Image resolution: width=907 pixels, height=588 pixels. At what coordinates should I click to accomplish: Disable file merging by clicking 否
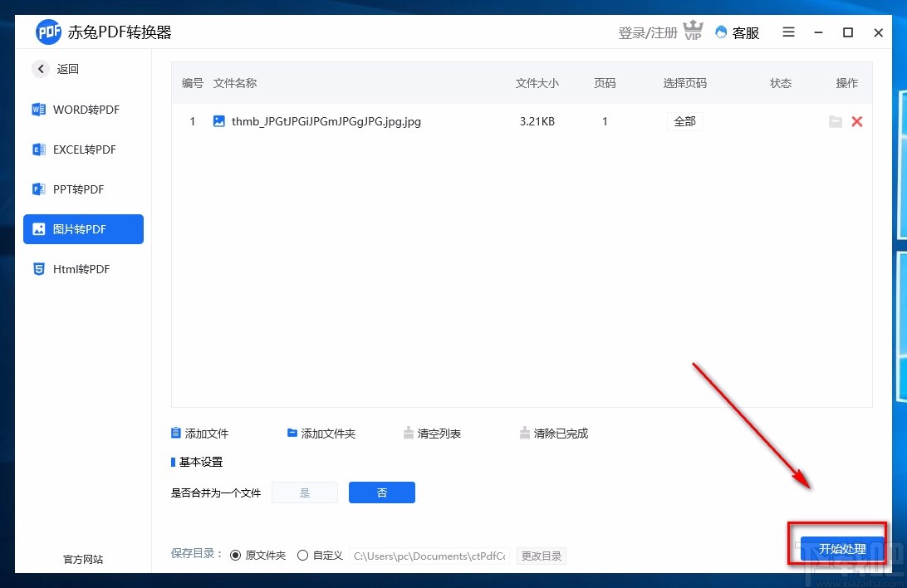[x=381, y=492]
